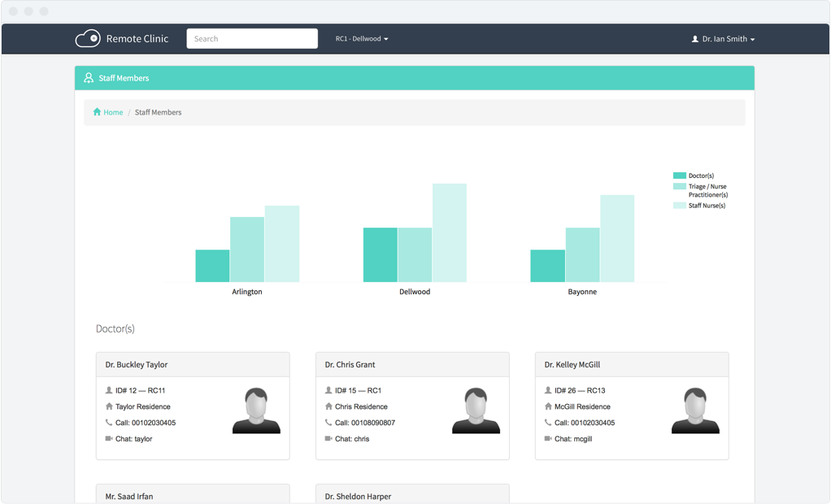Select the Remote Clinic brand title

137,38
